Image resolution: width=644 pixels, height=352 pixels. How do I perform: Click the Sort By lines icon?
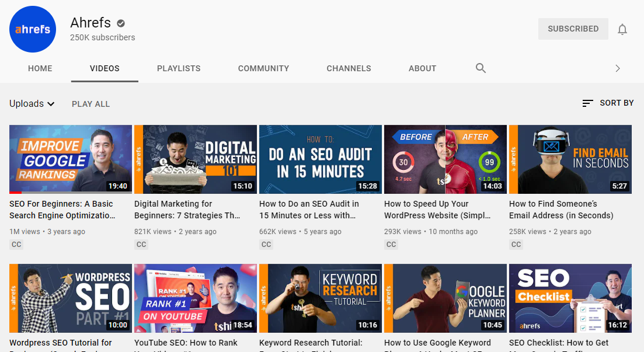pos(587,103)
